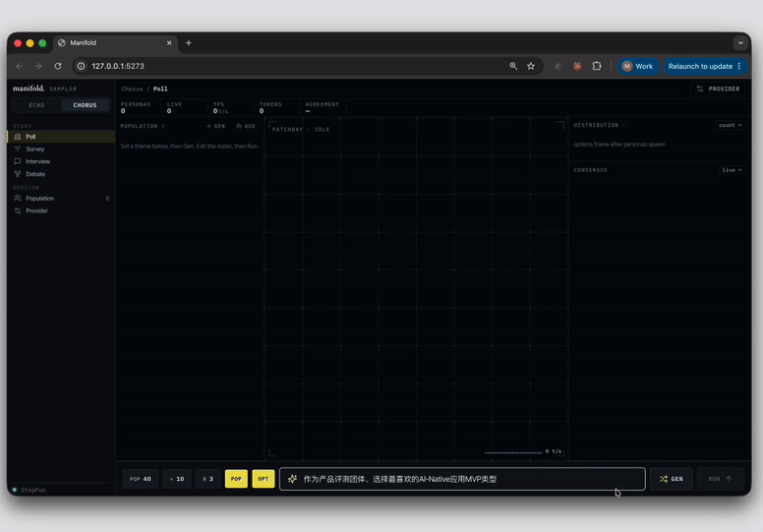Click the PROVIDER button at top right
763x532 pixels.
tap(718, 89)
